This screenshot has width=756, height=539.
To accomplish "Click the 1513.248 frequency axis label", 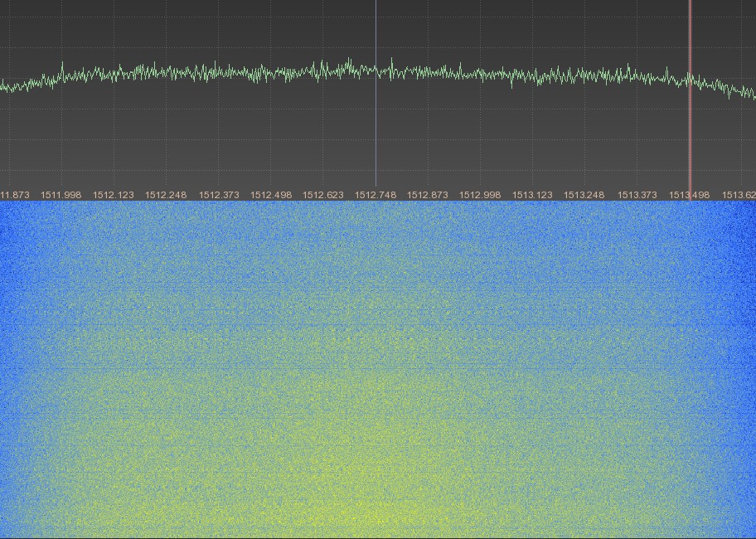I will click(584, 195).
